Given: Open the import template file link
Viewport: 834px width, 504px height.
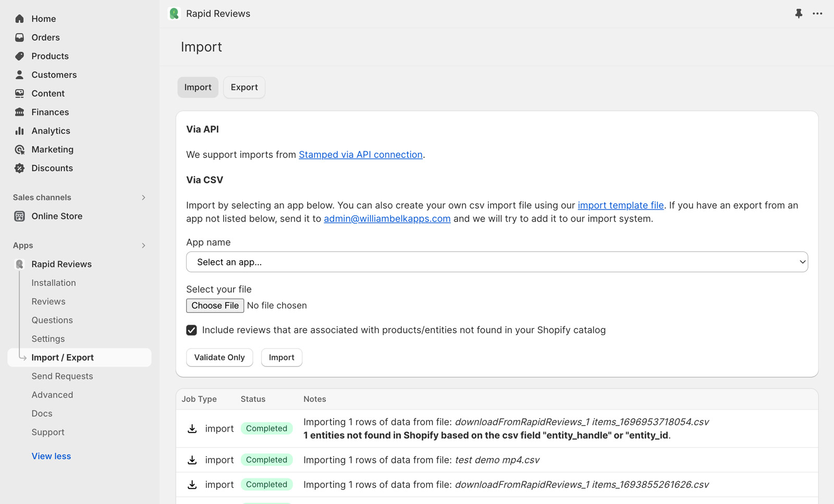Looking at the screenshot, I should [620, 205].
